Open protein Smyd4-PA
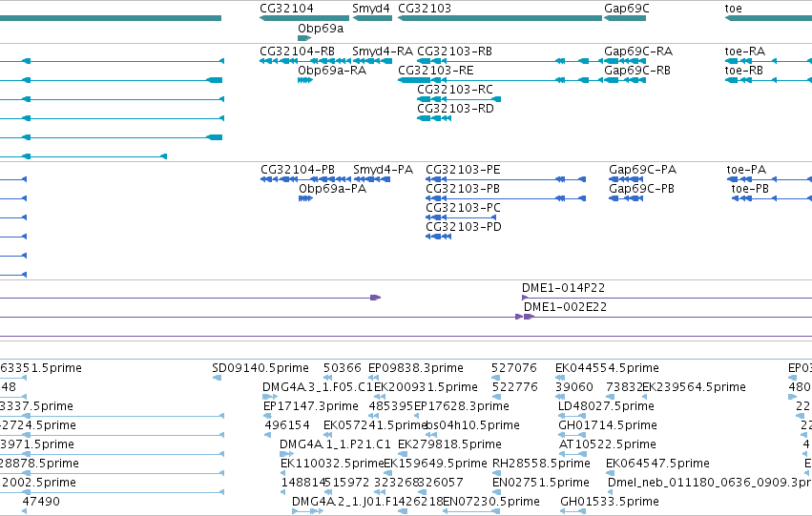This screenshot has height=516, width=812. click(x=383, y=170)
